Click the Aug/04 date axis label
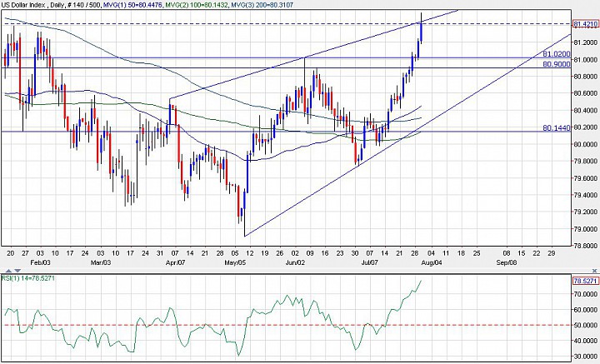This screenshot has height=364, width=600. [x=433, y=262]
